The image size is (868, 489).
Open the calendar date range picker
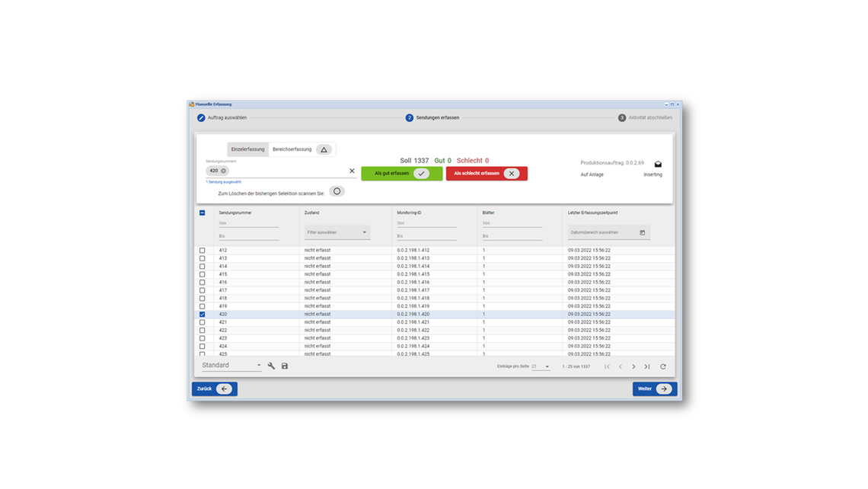tap(643, 233)
